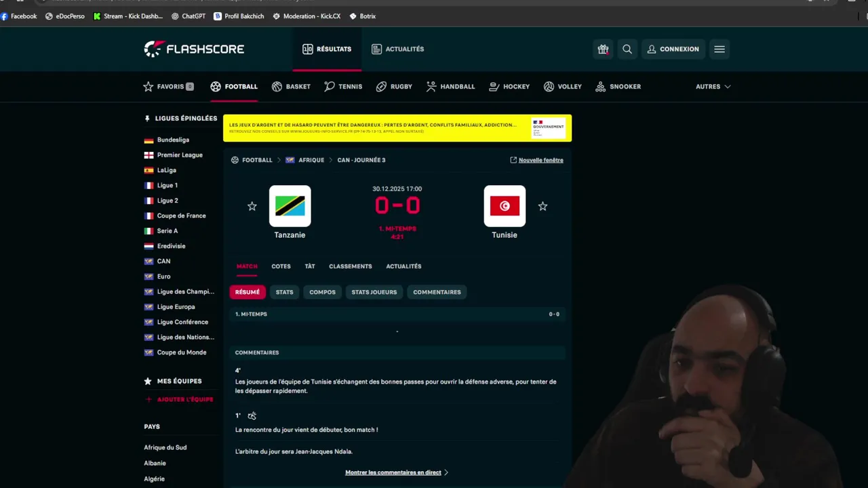The width and height of the screenshot is (868, 488).
Task: Click the Serie A Italy flag icon
Action: 149,231
